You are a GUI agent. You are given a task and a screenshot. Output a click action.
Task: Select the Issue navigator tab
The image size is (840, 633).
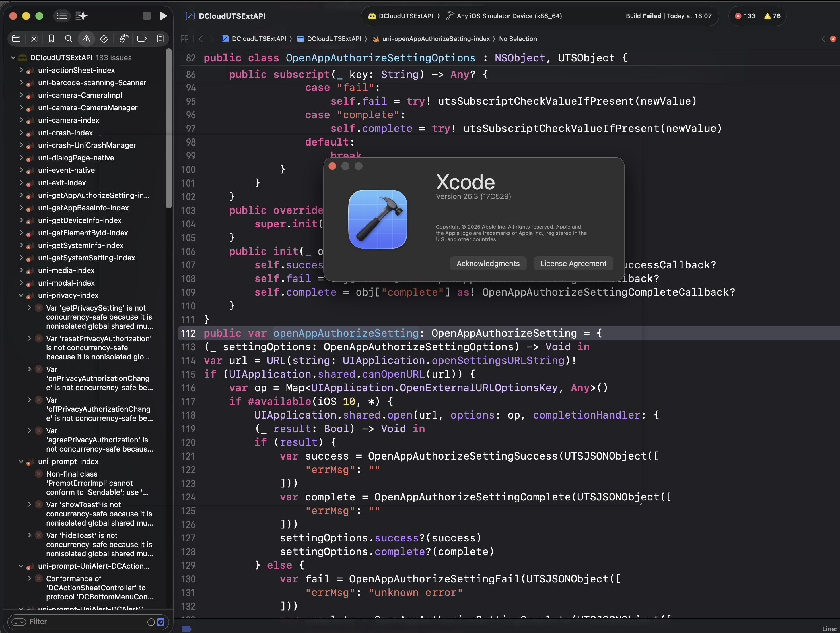(x=86, y=38)
